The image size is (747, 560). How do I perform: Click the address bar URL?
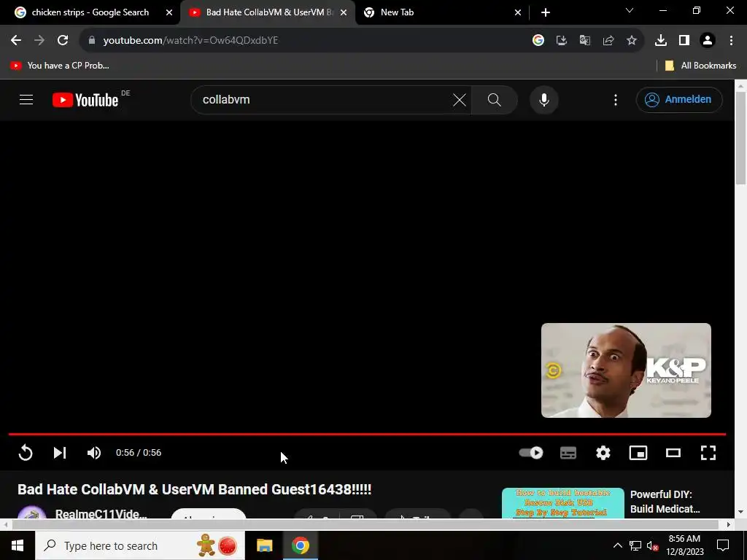pos(190,41)
